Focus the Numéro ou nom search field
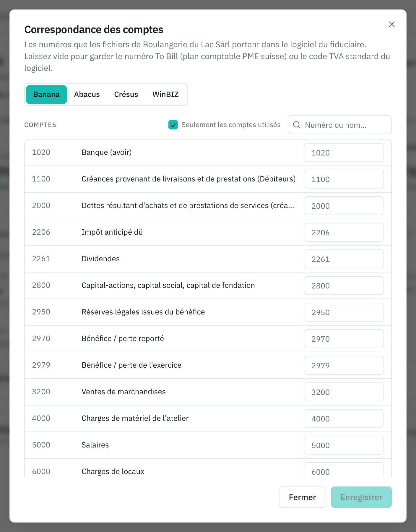 (x=340, y=125)
